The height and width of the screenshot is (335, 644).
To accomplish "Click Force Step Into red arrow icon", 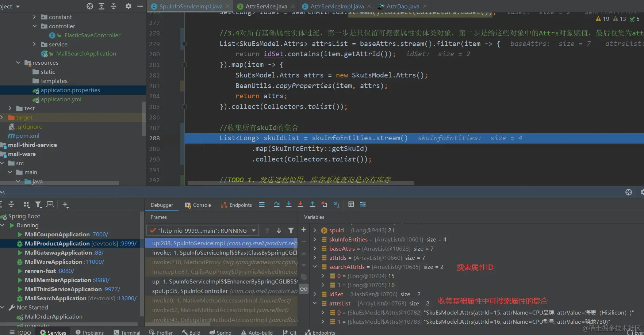I will pos(300,205).
